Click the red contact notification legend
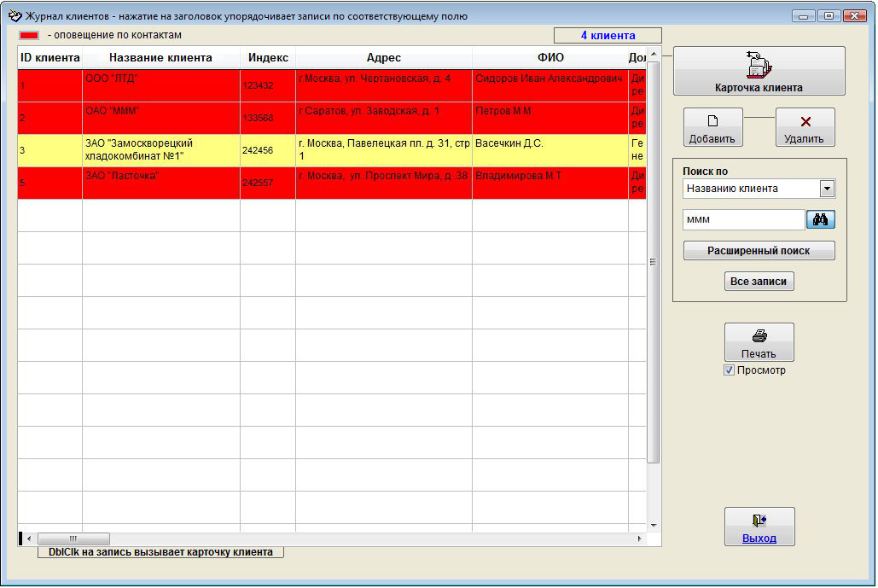This screenshot has height=588, width=878. (30, 36)
